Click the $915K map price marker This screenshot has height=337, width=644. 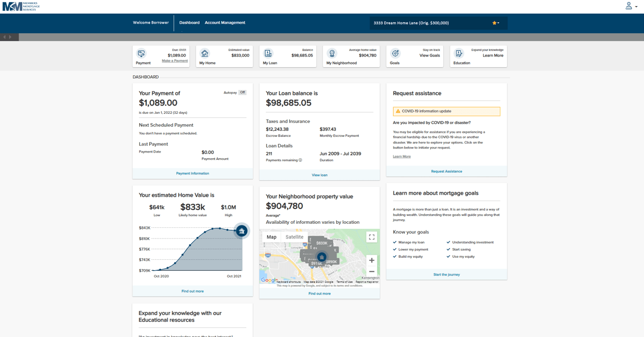[316, 264]
